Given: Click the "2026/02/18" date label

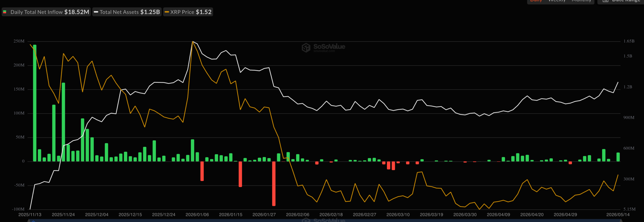Looking at the screenshot, I should point(331,215).
